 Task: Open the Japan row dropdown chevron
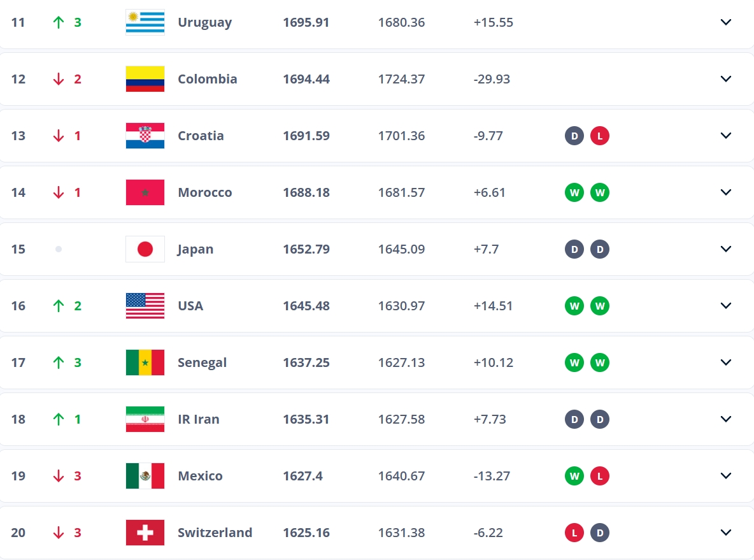pos(725,249)
